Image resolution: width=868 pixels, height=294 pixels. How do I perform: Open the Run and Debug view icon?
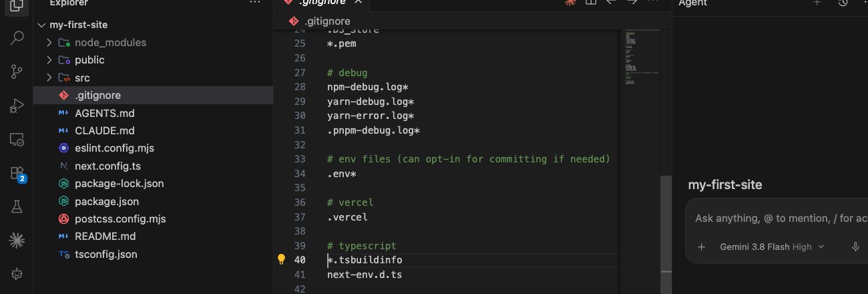(17, 106)
